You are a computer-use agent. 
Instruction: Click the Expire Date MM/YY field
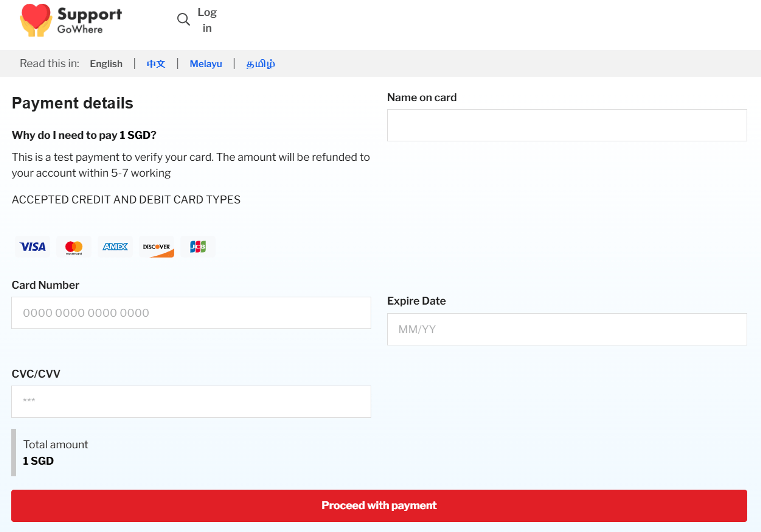pos(567,329)
